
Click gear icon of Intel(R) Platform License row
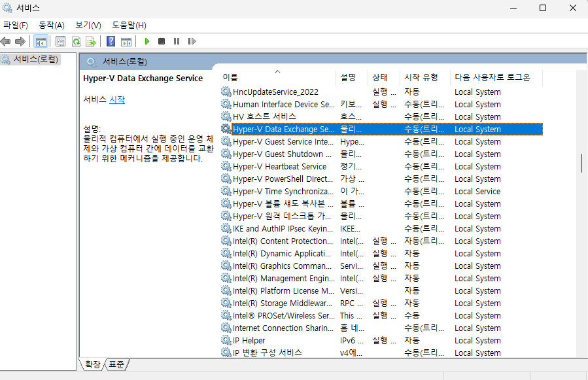pos(226,290)
